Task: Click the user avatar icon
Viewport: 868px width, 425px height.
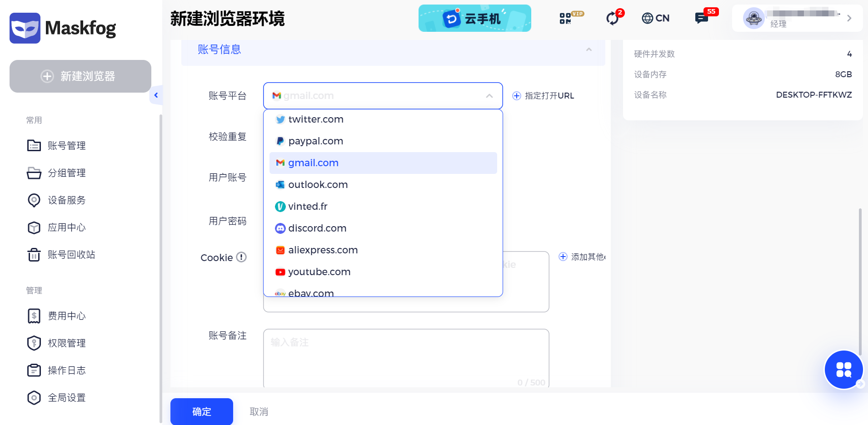Action: (754, 18)
